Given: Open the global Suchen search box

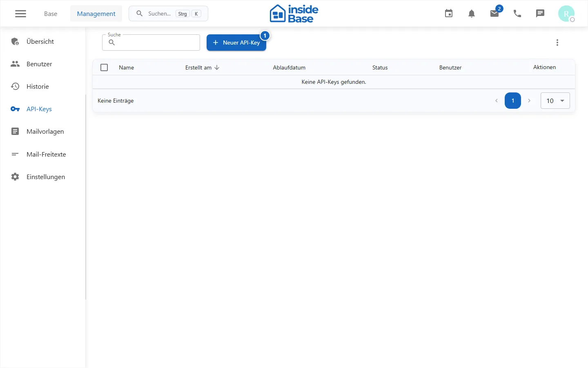Looking at the screenshot, I should tap(168, 13).
